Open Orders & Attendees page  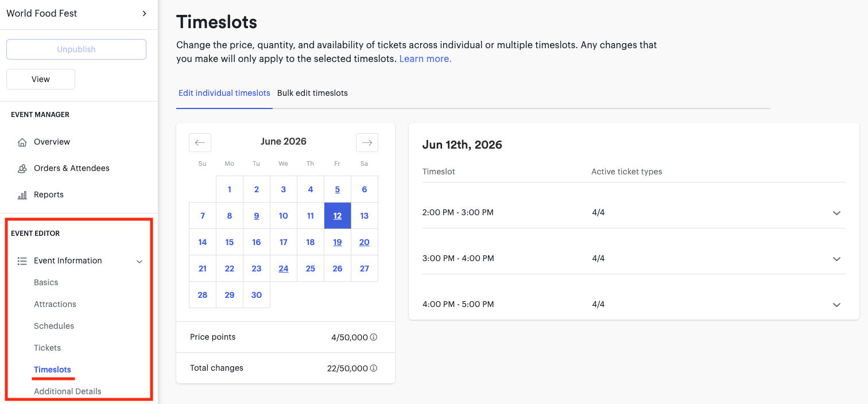pos(72,168)
